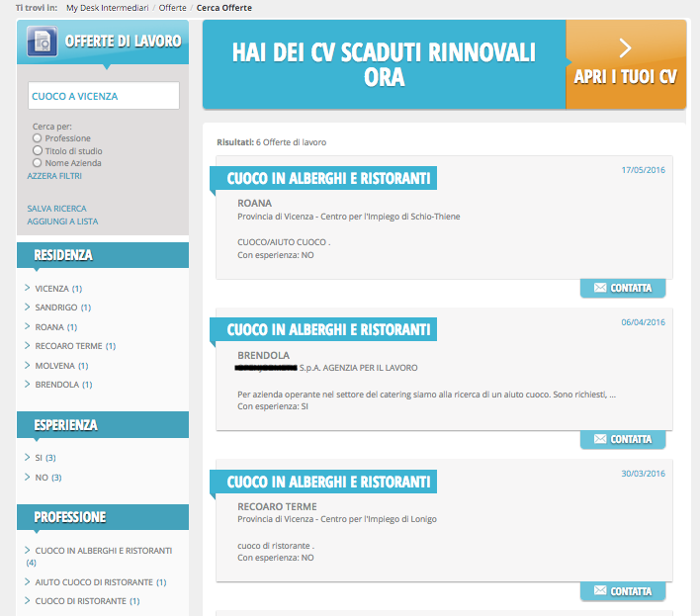700x616 pixels.
Task: Filter by Aiuto Cuoco di Ristorante profession
Action: coord(94,582)
